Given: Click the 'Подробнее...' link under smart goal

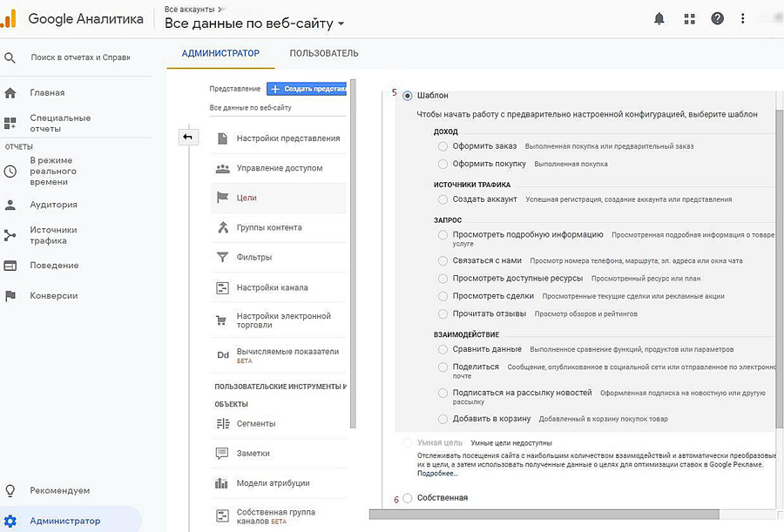Looking at the screenshot, I should 436,474.
